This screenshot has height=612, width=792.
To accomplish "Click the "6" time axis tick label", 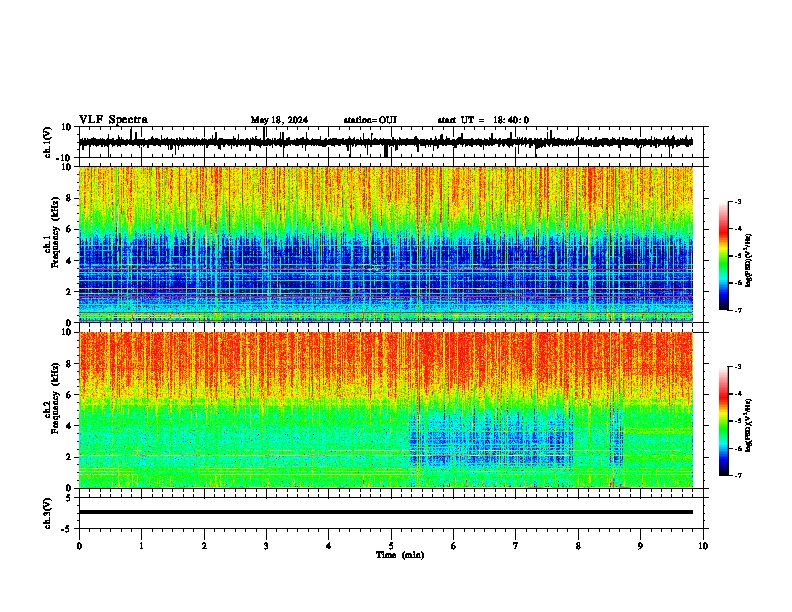I will click(x=454, y=546).
